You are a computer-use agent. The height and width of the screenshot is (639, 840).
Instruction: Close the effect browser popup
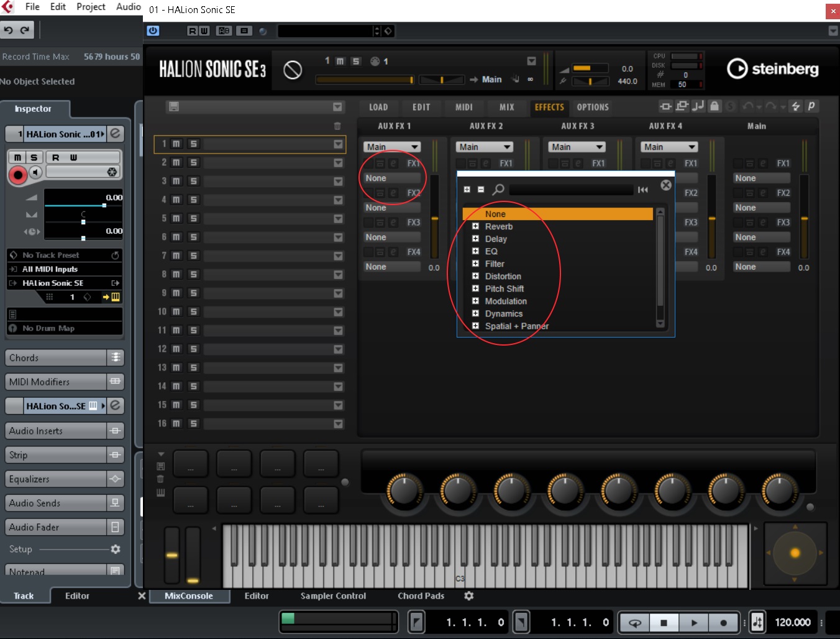pyautogui.click(x=665, y=185)
